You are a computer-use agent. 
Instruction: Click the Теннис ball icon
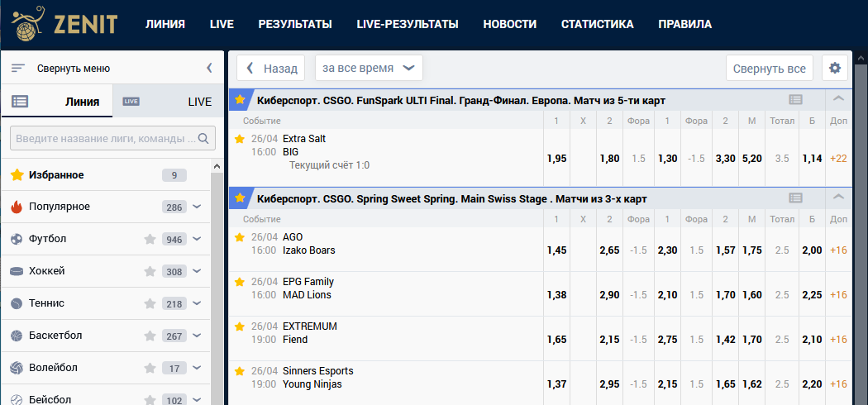[17, 303]
